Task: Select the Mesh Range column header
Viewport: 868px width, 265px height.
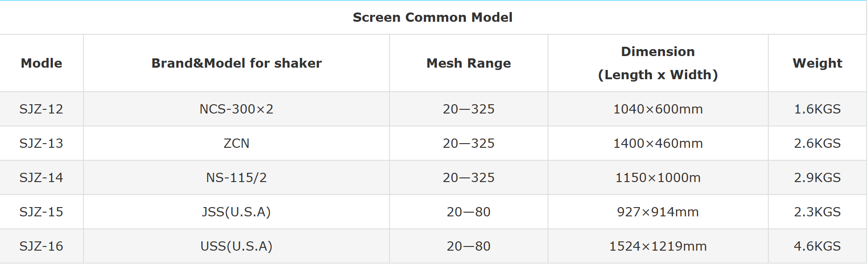Action: tap(468, 63)
